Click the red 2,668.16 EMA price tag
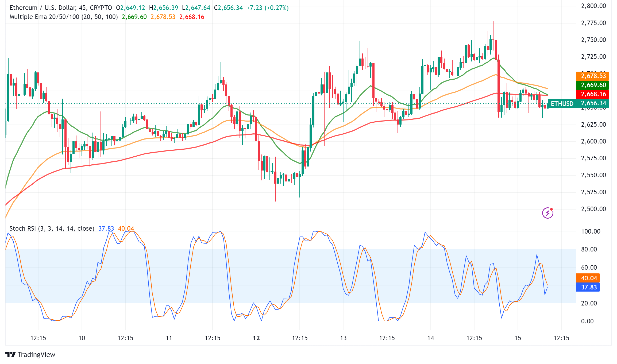The width and height of the screenshot is (617, 364). [593, 94]
